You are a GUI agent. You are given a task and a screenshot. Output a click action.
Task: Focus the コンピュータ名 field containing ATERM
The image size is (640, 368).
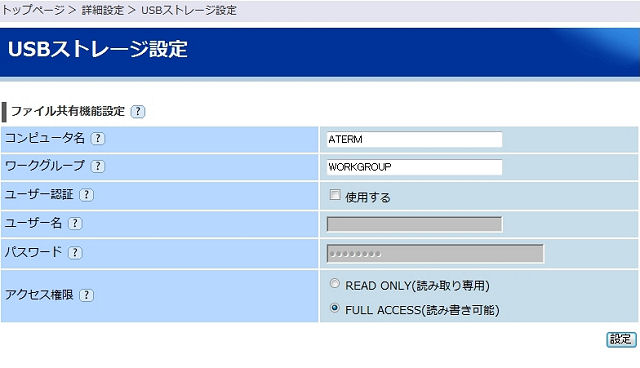414,139
